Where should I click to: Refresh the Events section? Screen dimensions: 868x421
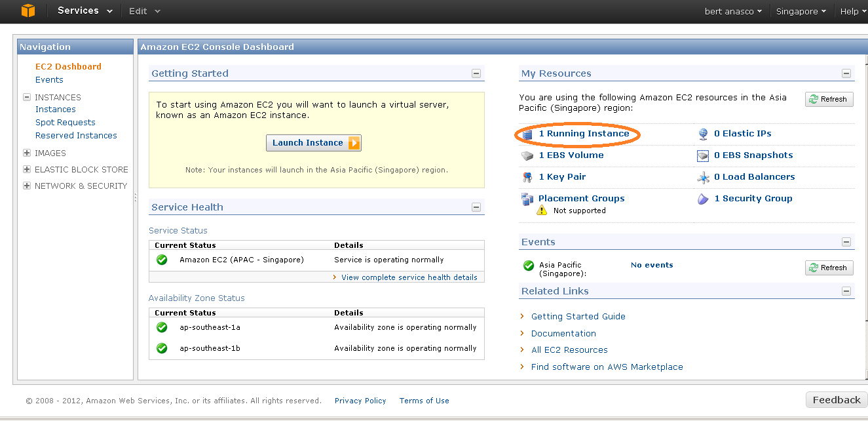tap(829, 268)
